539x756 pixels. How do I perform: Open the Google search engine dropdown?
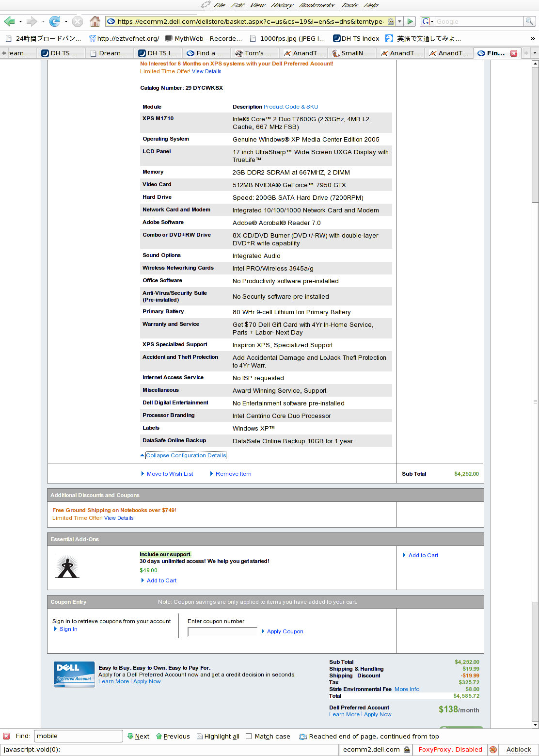(427, 21)
